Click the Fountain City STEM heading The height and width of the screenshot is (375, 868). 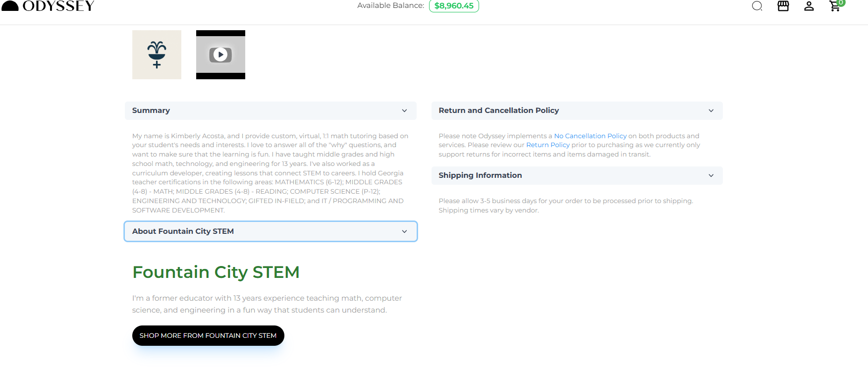coord(216,272)
